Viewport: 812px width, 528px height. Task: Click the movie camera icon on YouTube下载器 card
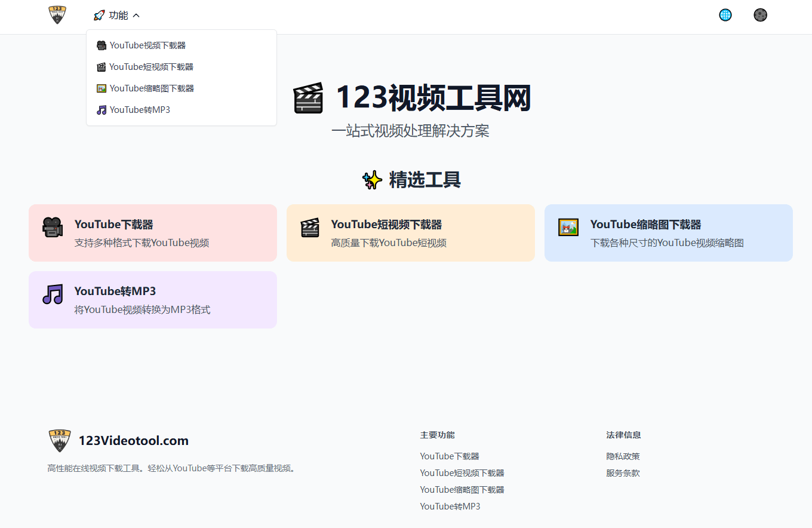[53, 228]
